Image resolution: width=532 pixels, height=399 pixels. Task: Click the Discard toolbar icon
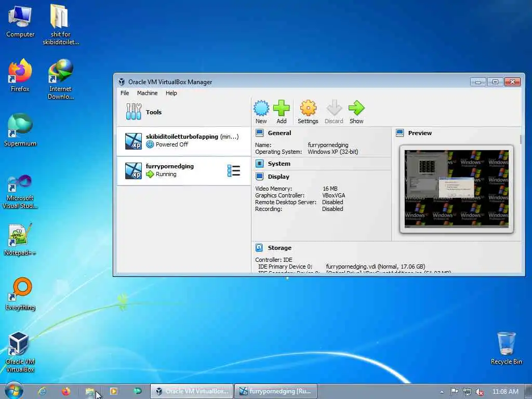coord(334,108)
